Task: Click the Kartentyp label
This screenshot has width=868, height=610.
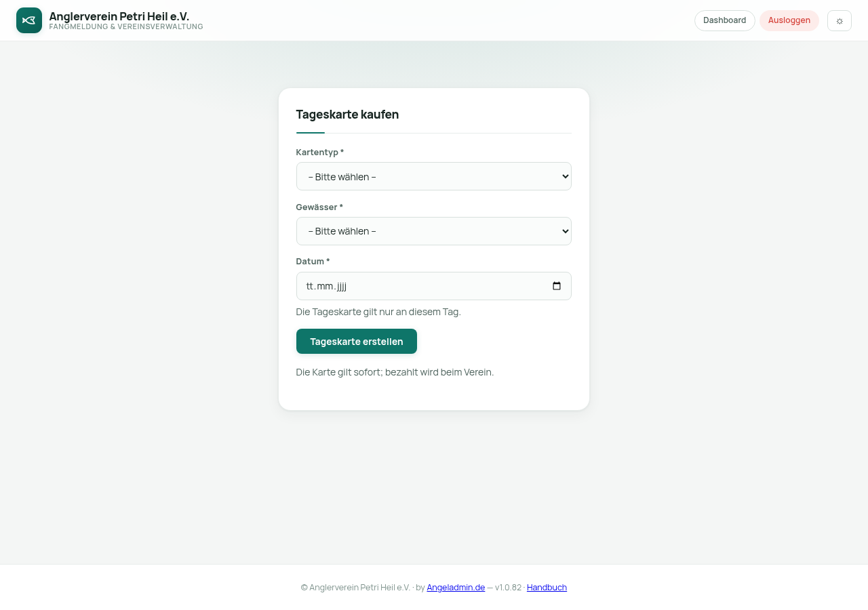Action: (x=320, y=152)
